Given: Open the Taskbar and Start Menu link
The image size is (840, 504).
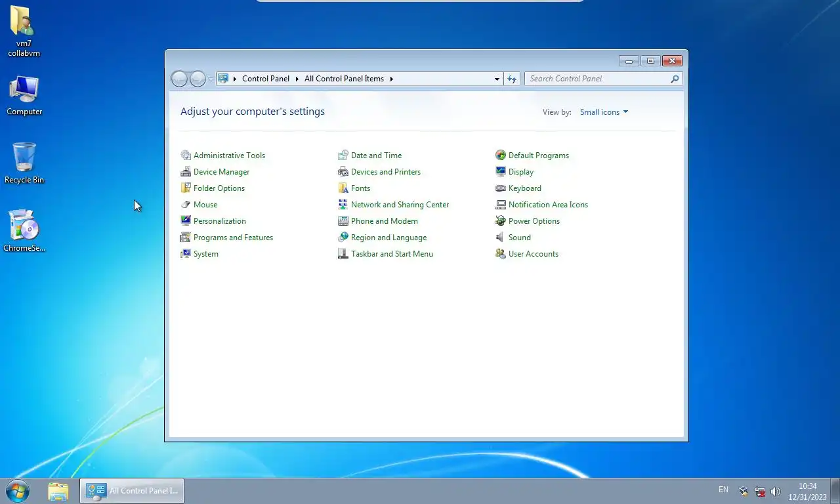Looking at the screenshot, I should (392, 254).
